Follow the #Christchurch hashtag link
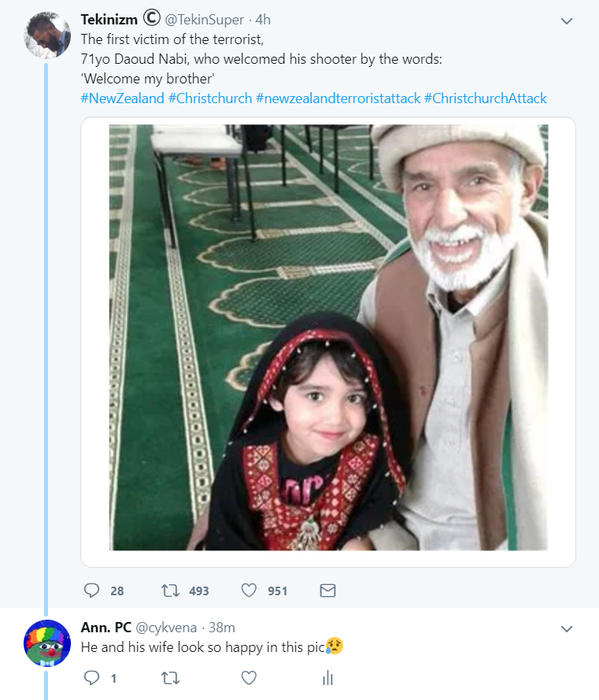The height and width of the screenshot is (700, 599). coord(209,98)
